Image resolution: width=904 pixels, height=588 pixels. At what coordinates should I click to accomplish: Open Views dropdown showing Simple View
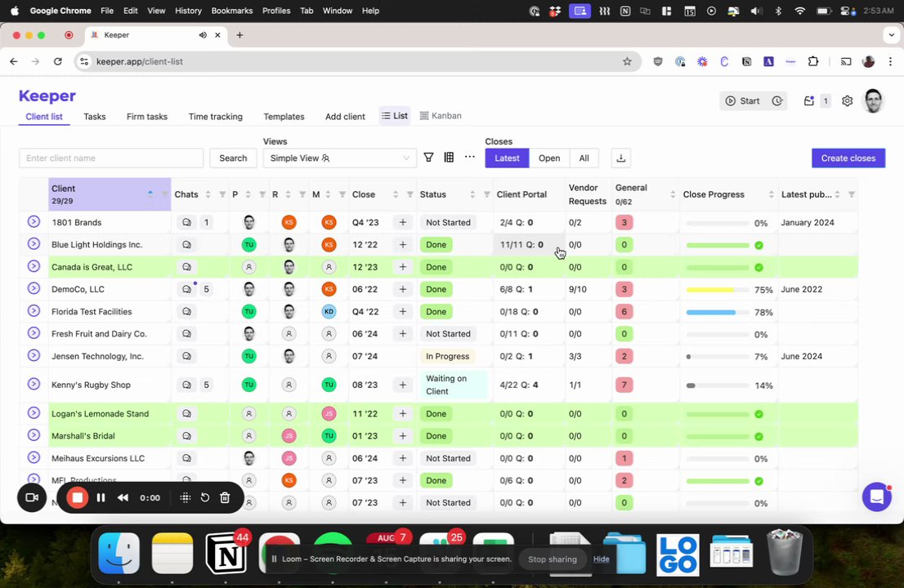339,158
